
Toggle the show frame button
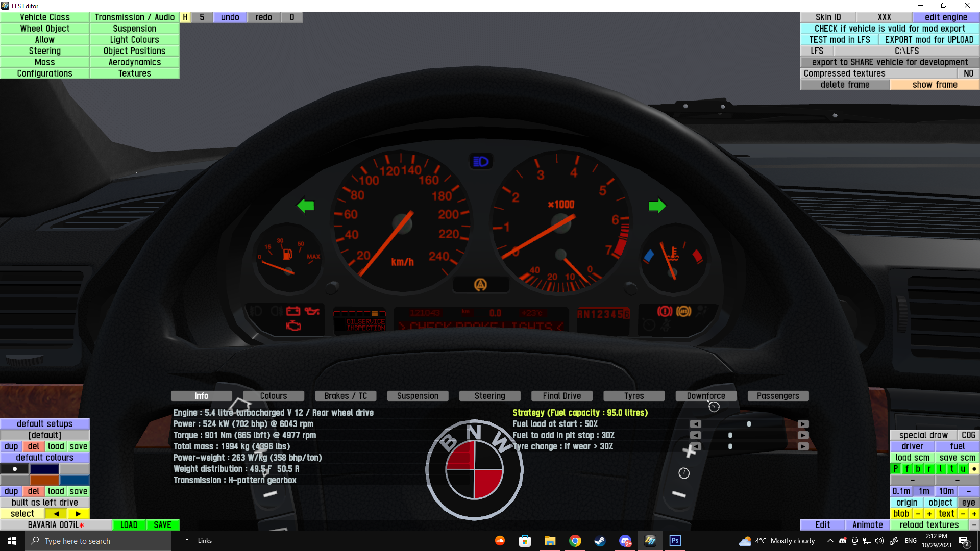pos(935,85)
